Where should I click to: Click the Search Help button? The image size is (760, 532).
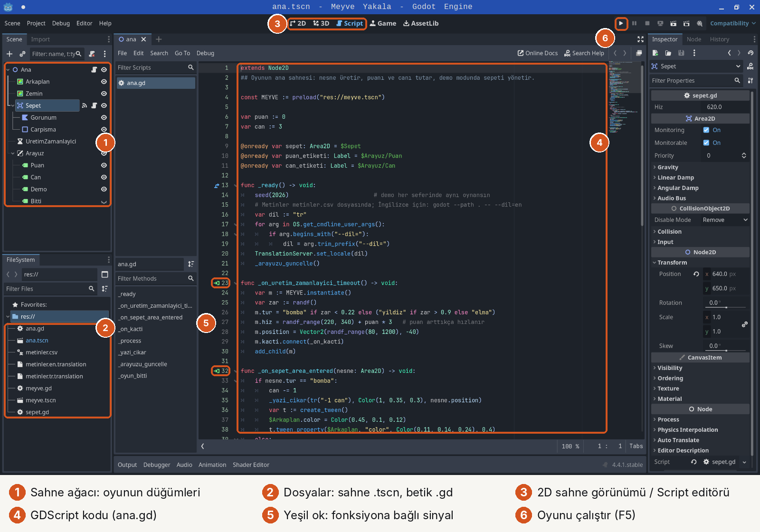pyautogui.click(x=584, y=53)
